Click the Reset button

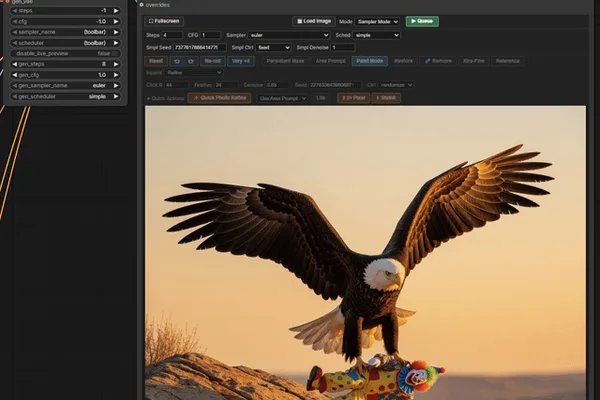coord(156,61)
